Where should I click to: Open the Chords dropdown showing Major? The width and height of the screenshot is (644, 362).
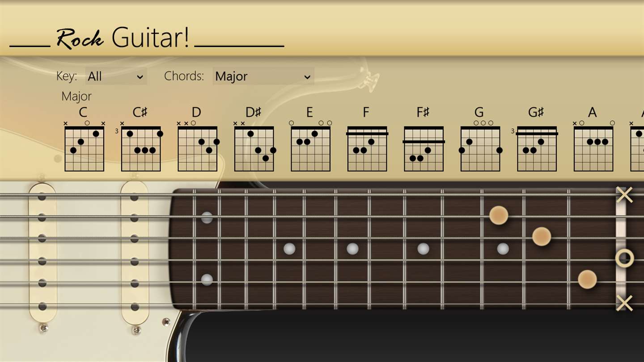coord(263,76)
